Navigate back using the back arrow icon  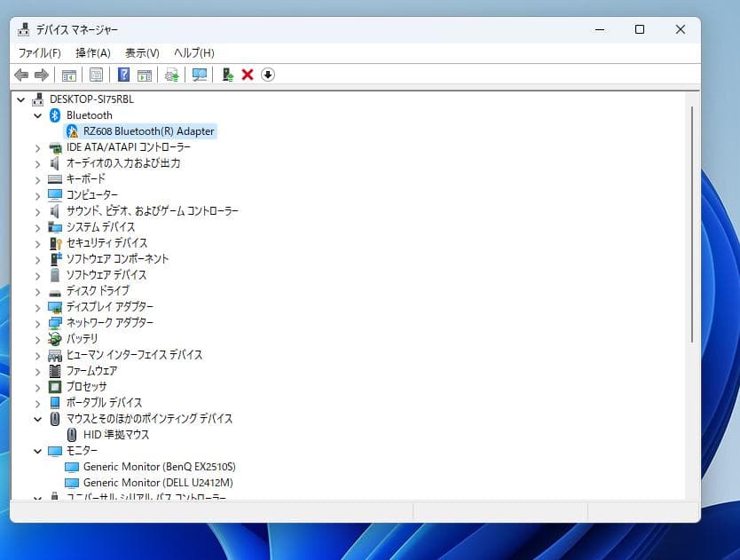20,75
